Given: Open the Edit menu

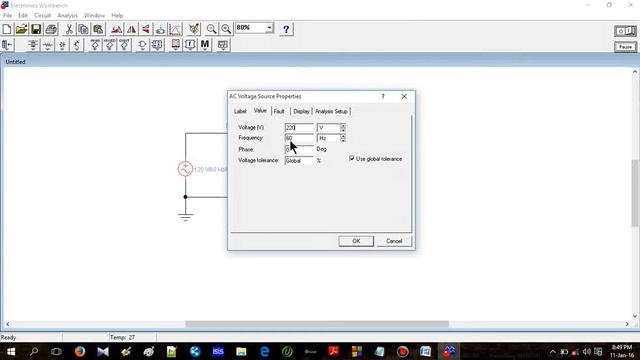Looking at the screenshot, I should tap(23, 16).
